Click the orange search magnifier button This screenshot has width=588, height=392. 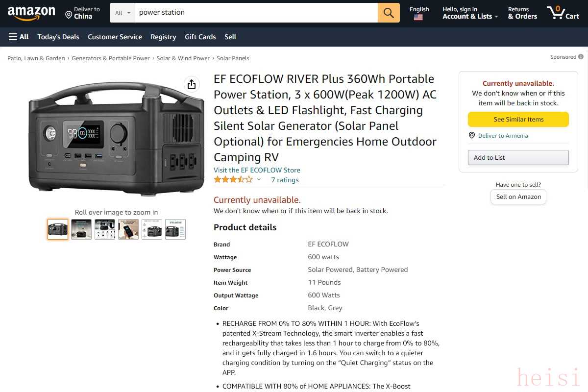click(389, 13)
